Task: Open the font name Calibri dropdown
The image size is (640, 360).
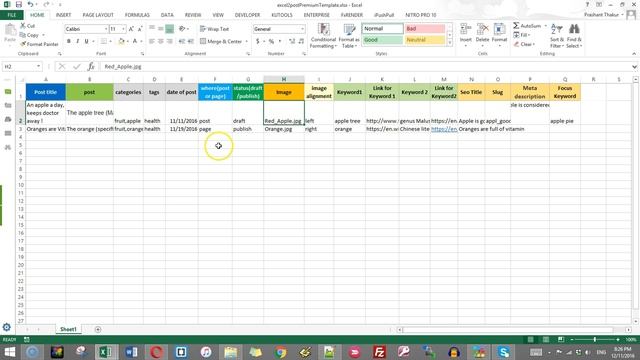Action: 106,29
